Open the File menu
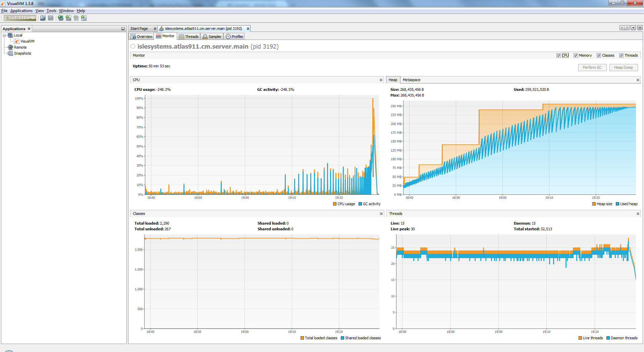Viewport: 644px width, 352px height. 4,11
